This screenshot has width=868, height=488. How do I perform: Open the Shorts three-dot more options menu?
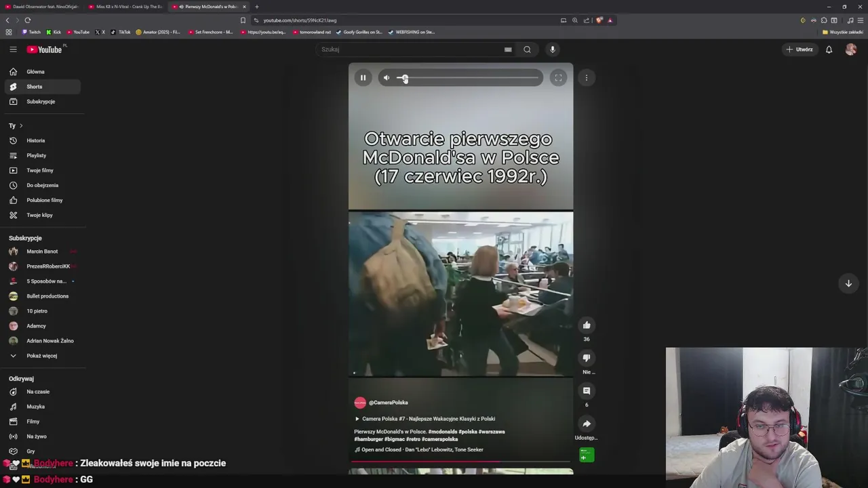pyautogui.click(x=587, y=78)
